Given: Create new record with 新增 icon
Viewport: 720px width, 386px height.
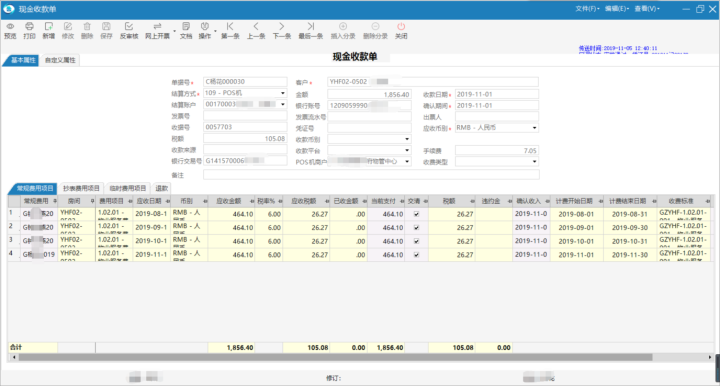Looking at the screenshot, I should coord(49,27).
